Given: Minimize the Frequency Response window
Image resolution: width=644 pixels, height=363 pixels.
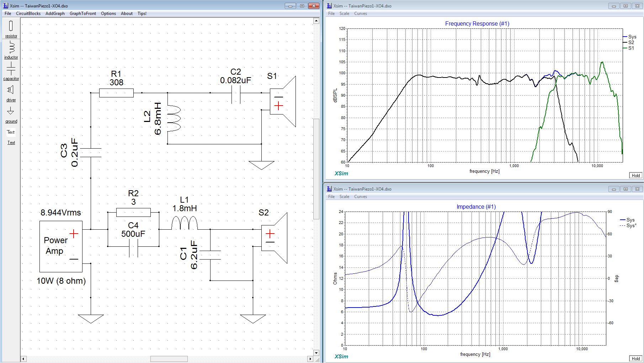Looking at the screenshot, I should [614, 6].
